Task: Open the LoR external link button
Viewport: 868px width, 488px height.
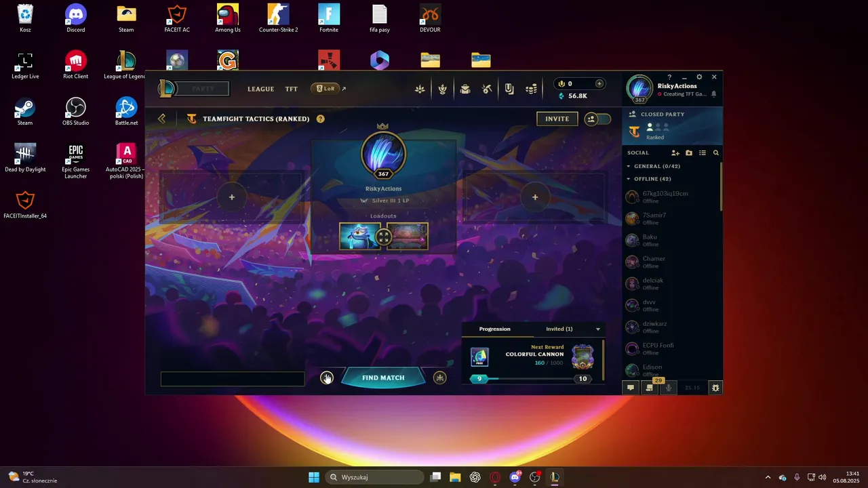Action: click(328, 89)
